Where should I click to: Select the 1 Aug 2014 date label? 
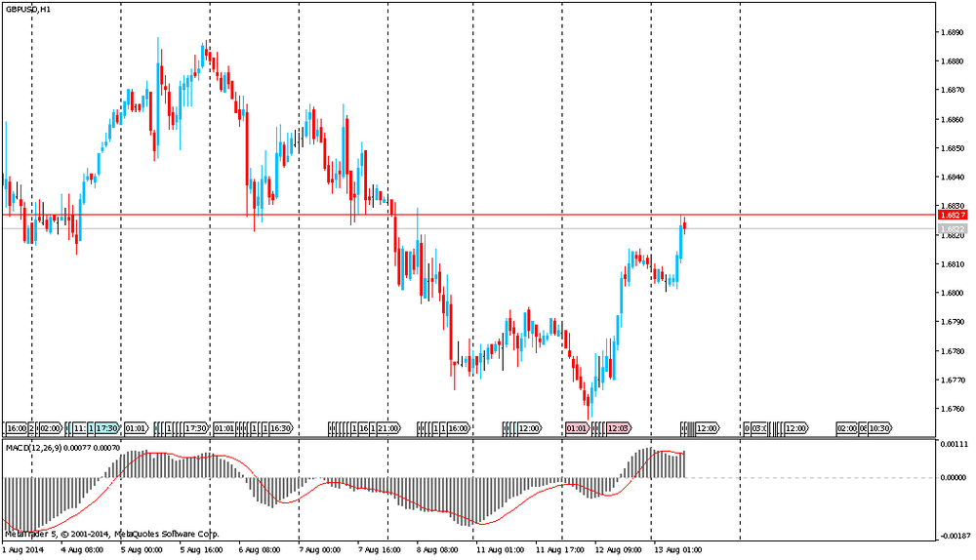click(x=23, y=550)
